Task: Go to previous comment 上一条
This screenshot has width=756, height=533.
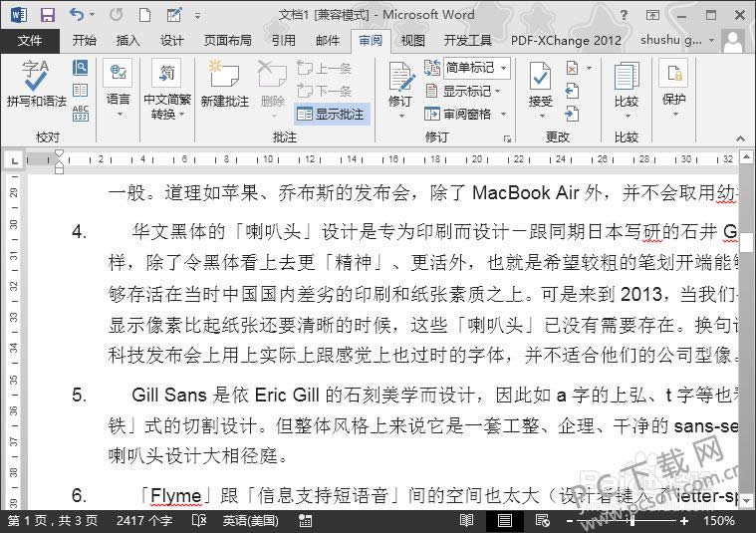Action: pyautogui.click(x=324, y=68)
